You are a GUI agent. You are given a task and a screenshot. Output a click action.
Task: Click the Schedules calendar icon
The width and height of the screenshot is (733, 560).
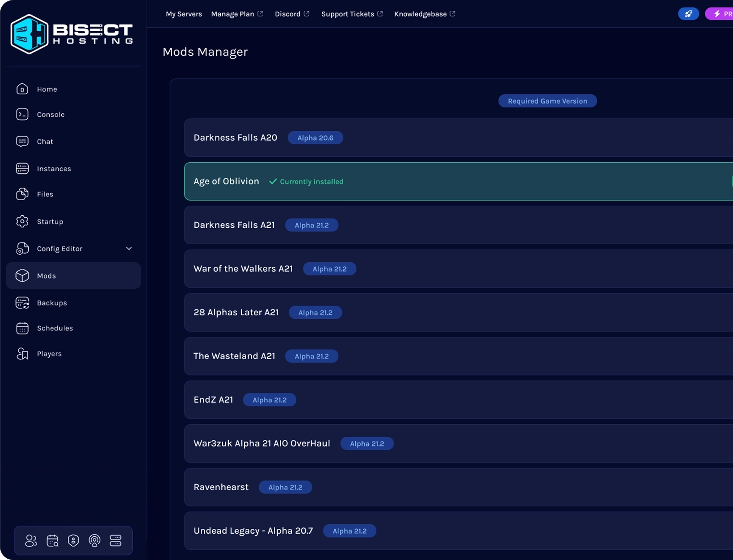[22, 328]
